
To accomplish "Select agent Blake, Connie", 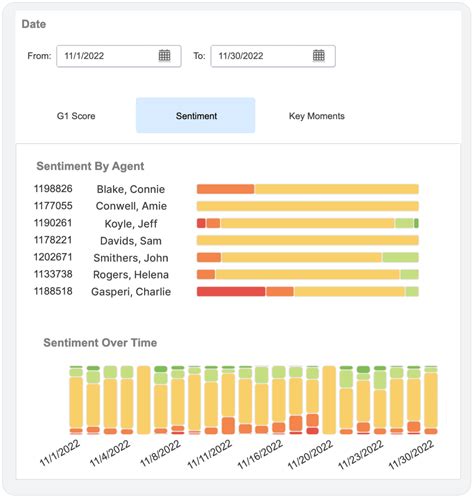I will 131,189.
